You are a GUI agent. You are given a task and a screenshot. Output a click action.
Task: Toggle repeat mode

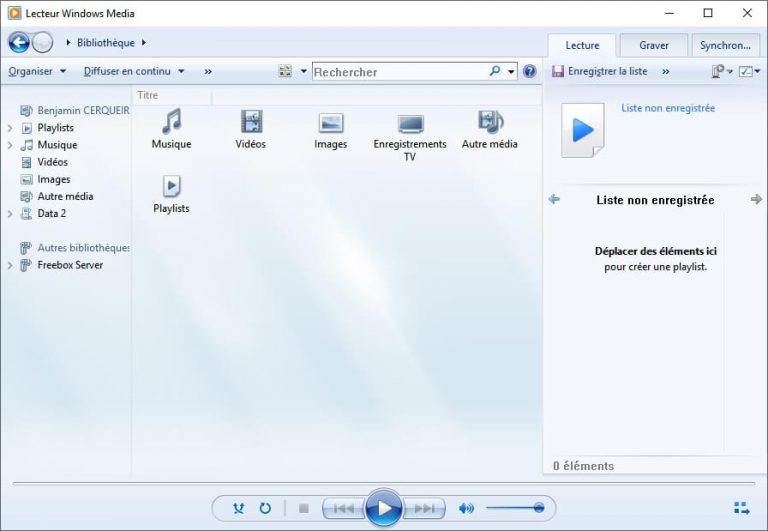(x=265, y=508)
